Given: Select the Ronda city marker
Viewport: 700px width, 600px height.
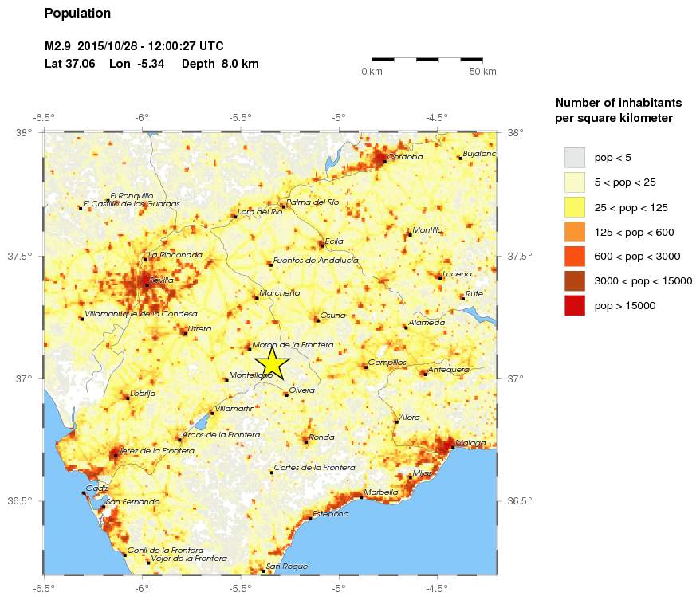Looking at the screenshot, I should tap(307, 438).
